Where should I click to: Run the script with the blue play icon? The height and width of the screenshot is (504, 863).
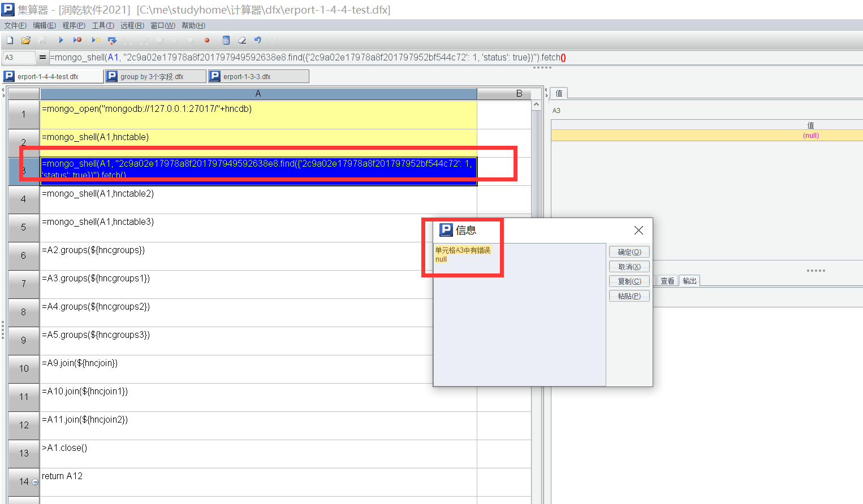(x=61, y=40)
